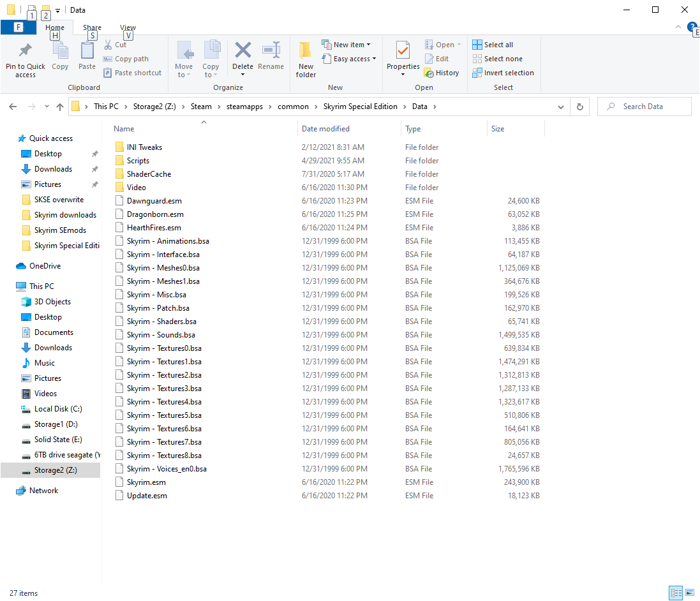Screen dimensions: 700x601
Task: Click the Rename ribbon icon
Action: (271, 50)
